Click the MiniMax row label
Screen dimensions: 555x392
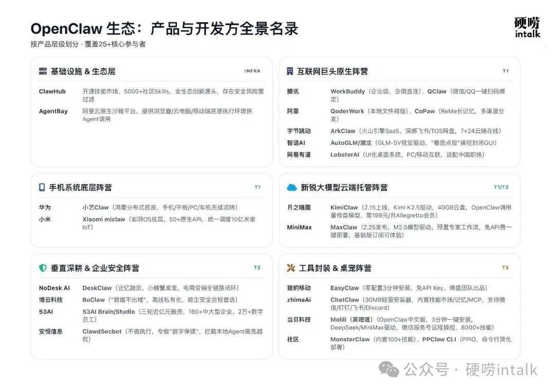300,227
